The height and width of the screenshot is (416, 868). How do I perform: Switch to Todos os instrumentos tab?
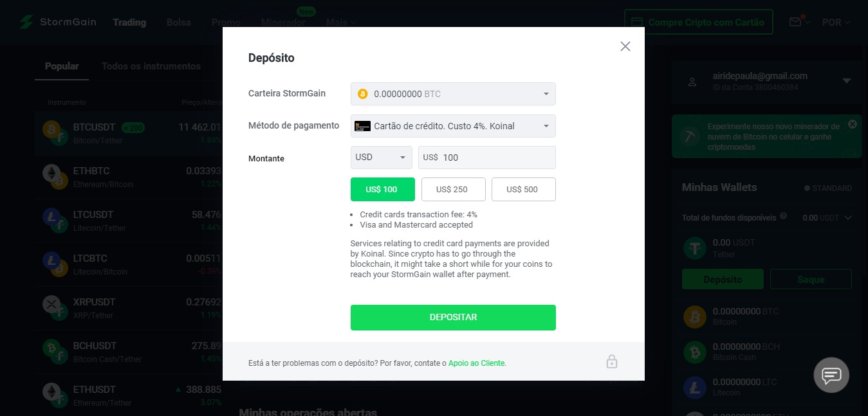[x=151, y=66]
